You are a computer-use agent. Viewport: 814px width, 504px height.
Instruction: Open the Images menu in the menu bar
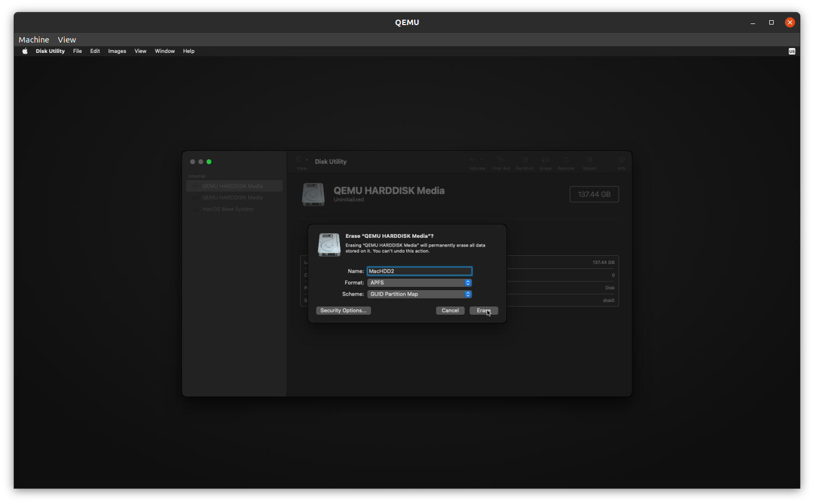(117, 51)
